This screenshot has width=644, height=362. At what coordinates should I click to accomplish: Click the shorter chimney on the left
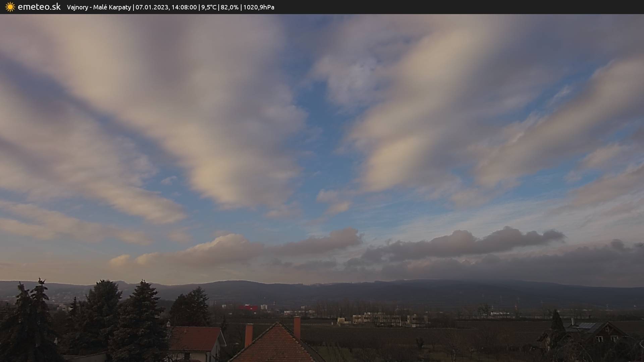(249, 335)
